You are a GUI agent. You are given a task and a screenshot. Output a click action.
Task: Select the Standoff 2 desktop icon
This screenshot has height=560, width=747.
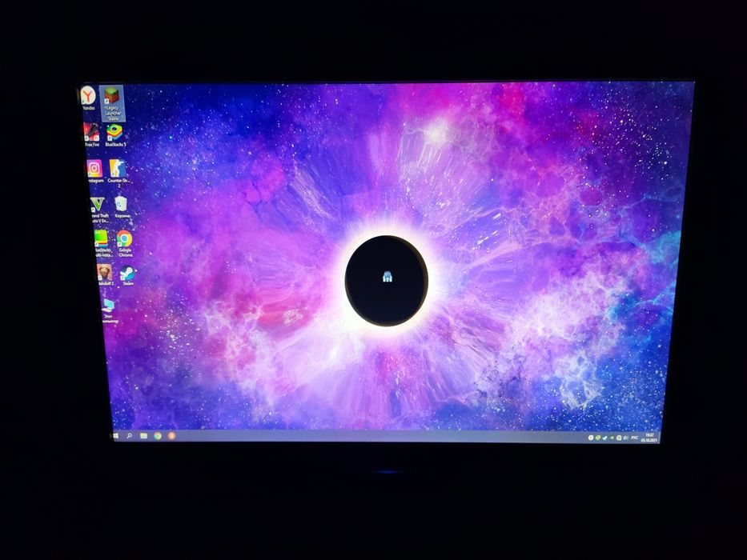105,275
